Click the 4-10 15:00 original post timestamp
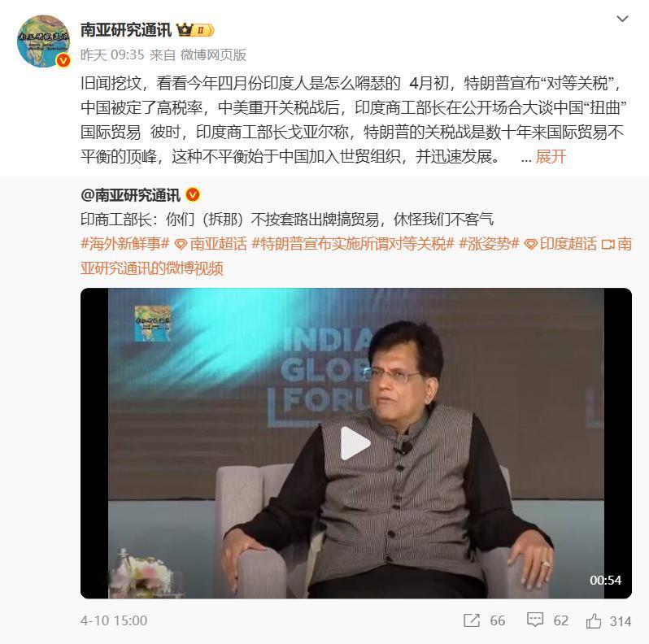The width and height of the screenshot is (649, 644). (114, 620)
